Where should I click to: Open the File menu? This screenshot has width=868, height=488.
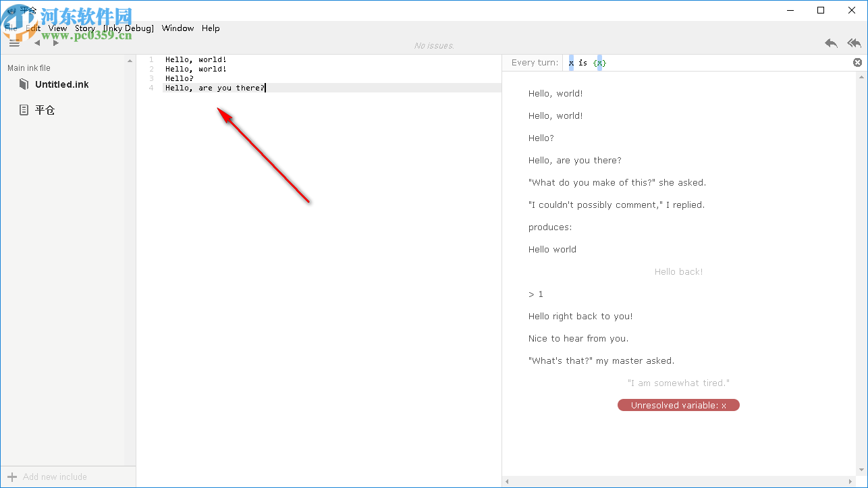click(11, 28)
